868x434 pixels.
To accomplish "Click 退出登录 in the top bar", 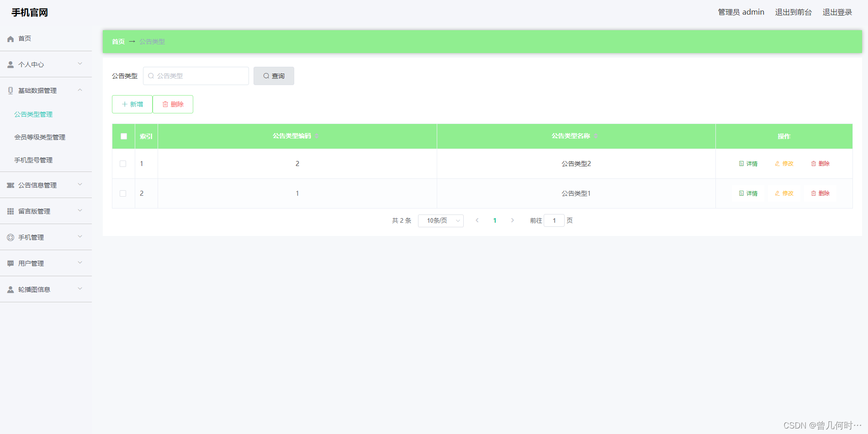I will coord(837,12).
